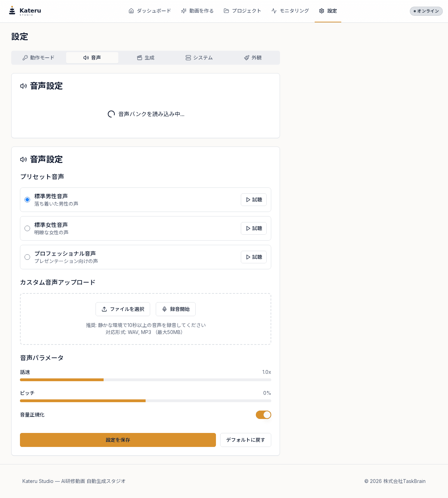The height and width of the screenshot is (498, 448).
Task: Open the ダッシュボード nav item
Action: [150, 11]
